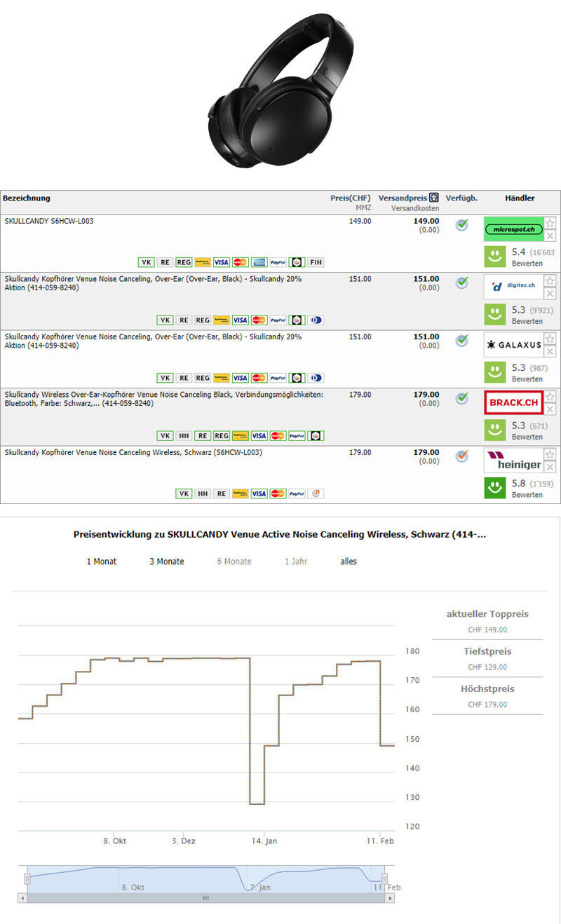The height and width of the screenshot is (924, 561).
Task: Select the 1 Monat time range
Action: [102, 562]
